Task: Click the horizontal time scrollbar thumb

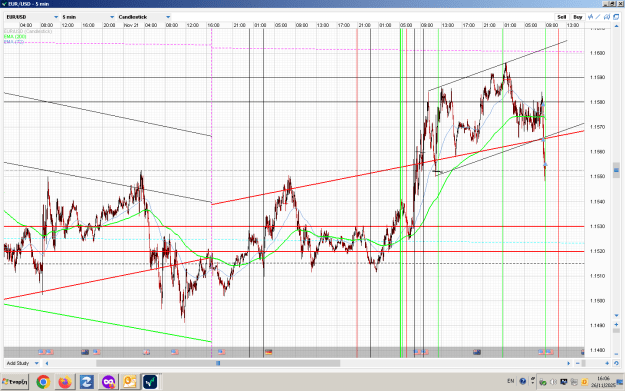Action: point(218,363)
